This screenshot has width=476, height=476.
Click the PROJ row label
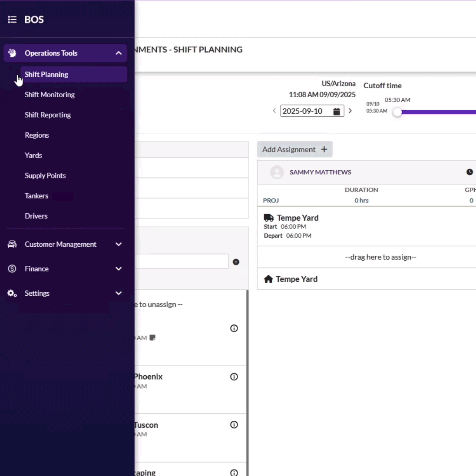point(271,200)
